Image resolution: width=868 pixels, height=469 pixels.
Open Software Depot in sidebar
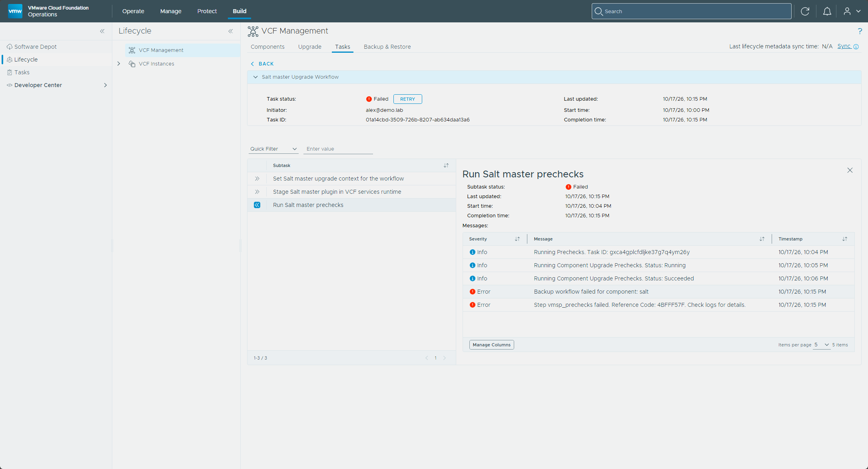tap(36, 47)
